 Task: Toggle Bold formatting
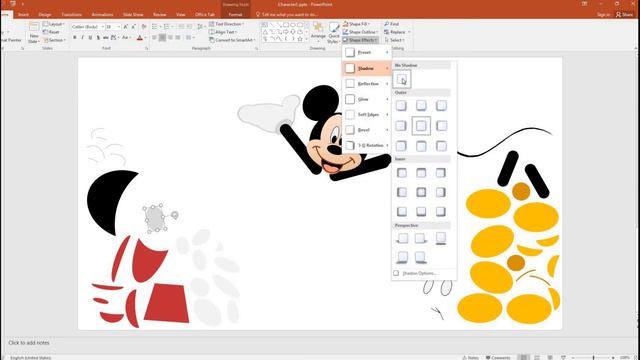click(x=75, y=38)
